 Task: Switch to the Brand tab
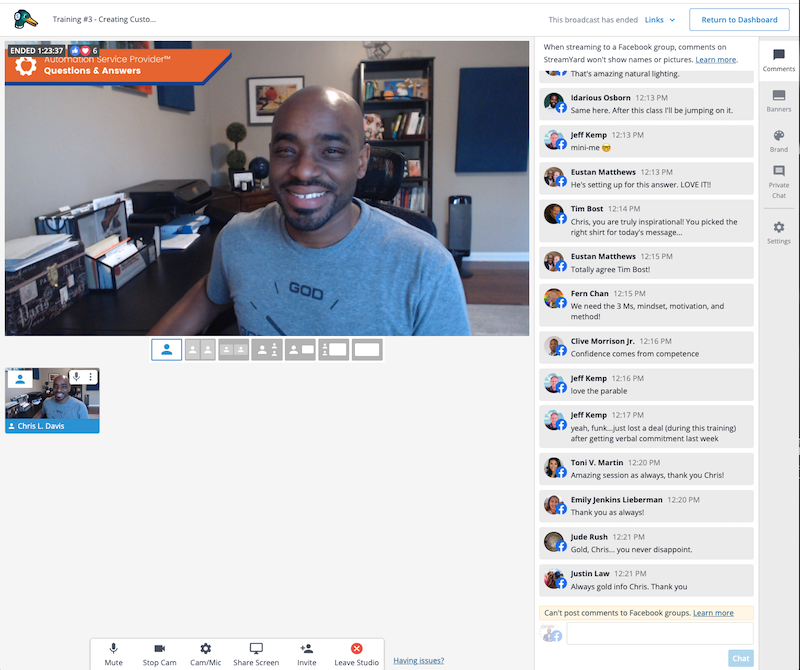click(x=778, y=140)
